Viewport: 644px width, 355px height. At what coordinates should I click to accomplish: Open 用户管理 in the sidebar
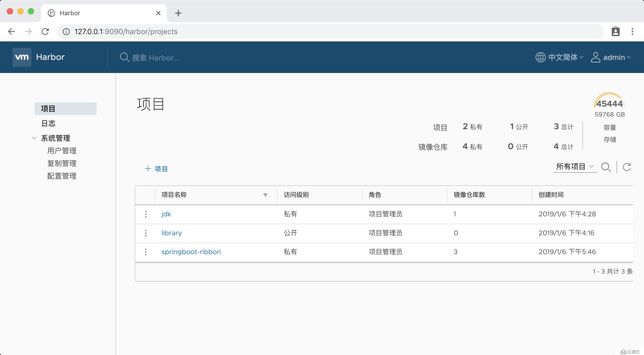[x=62, y=151]
